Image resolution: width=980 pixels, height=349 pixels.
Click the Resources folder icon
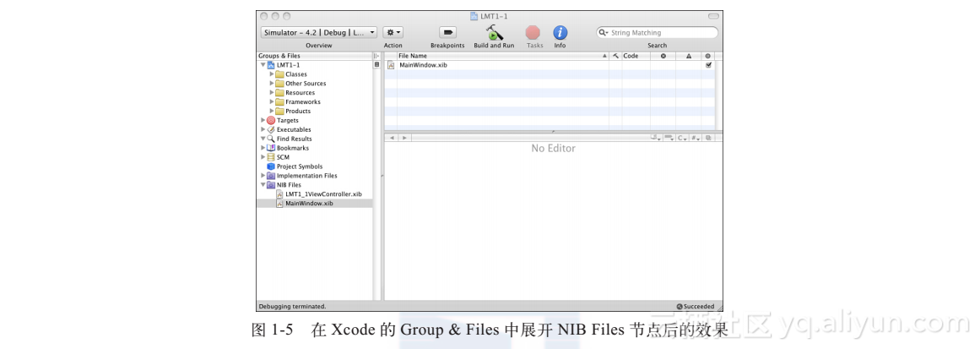tap(279, 93)
